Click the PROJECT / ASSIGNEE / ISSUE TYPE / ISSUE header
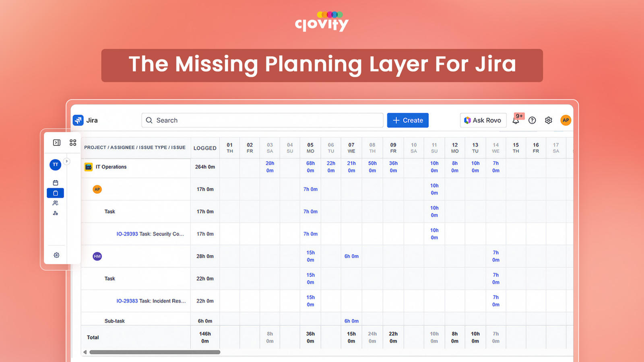 pos(135,148)
